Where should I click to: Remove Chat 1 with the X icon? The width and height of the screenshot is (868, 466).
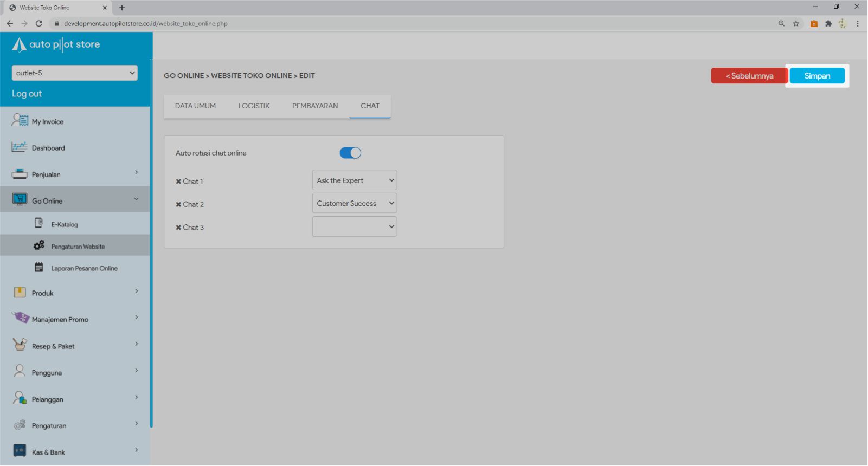178,182
